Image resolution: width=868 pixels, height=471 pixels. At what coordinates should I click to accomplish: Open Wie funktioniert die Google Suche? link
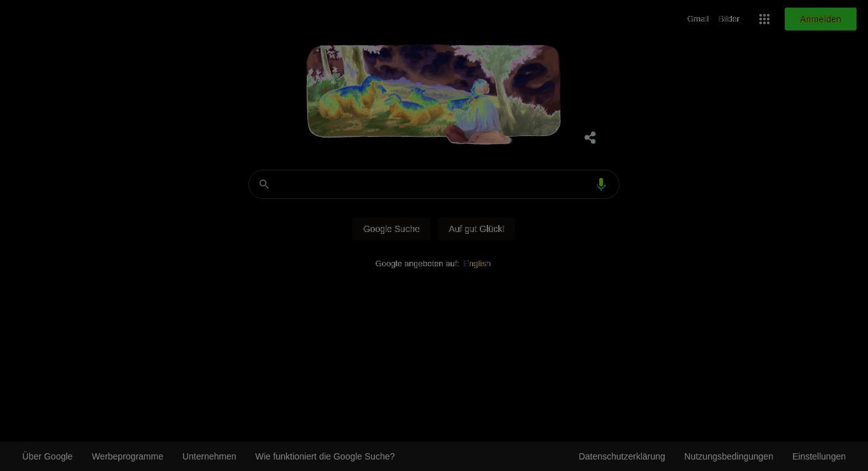[325, 456]
